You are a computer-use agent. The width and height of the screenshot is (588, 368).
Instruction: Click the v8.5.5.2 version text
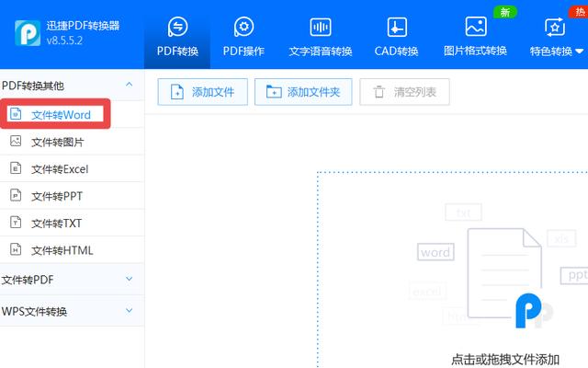coord(64,40)
